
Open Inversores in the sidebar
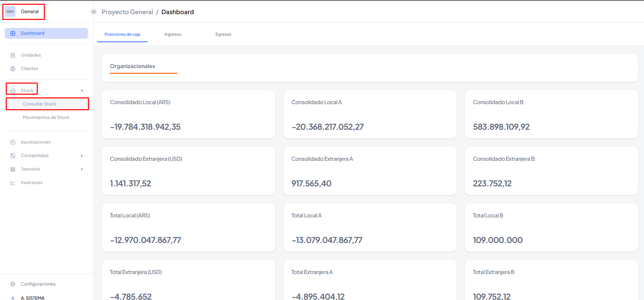click(46, 183)
